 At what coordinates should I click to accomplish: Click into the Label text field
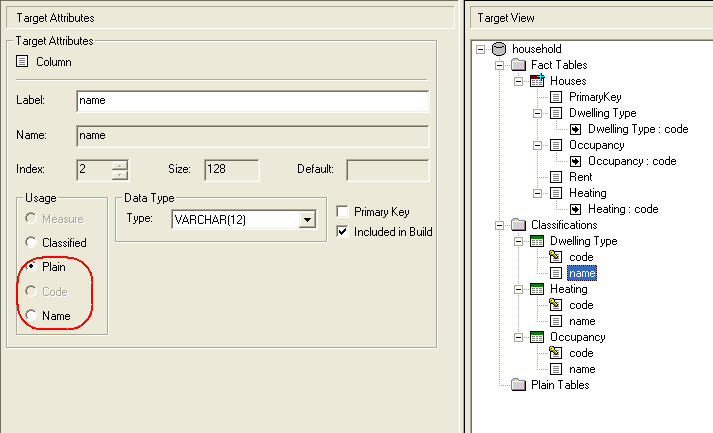[252, 101]
